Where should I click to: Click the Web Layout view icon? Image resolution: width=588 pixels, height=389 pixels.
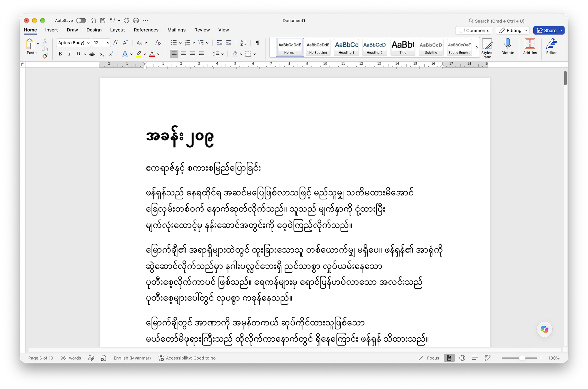point(462,358)
